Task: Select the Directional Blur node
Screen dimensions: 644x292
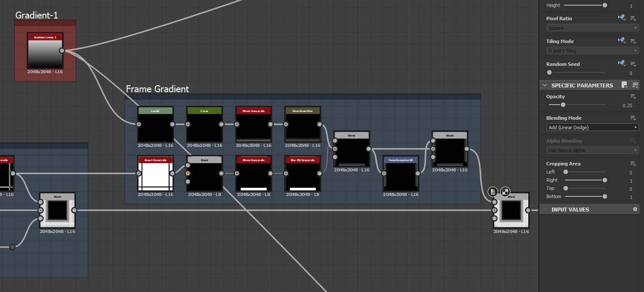Action: (302, 124)
